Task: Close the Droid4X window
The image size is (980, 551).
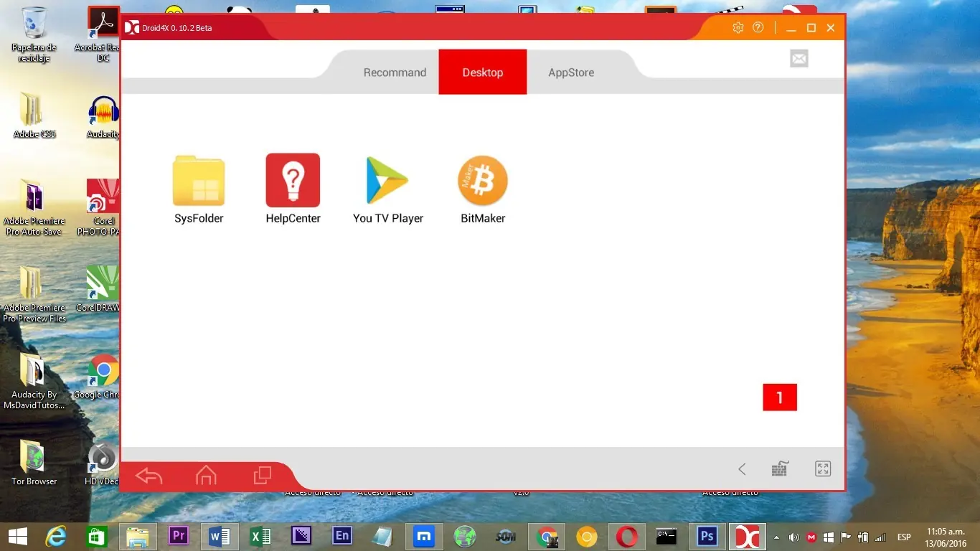Action: pos(831,28)
